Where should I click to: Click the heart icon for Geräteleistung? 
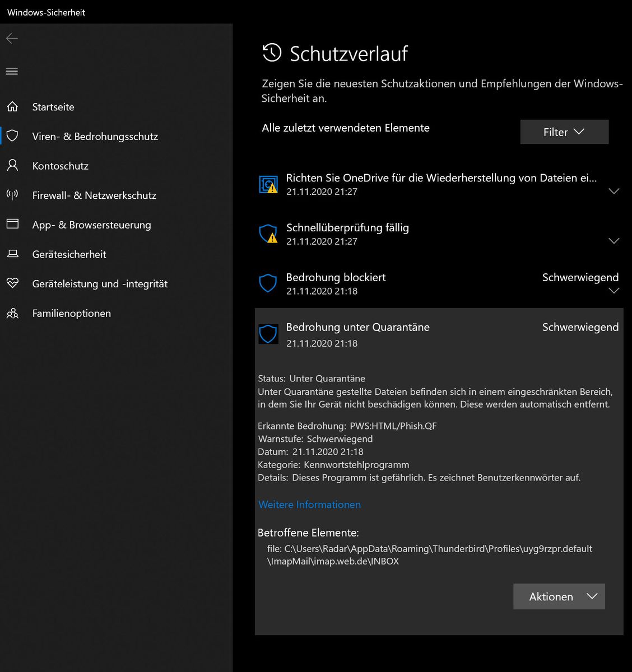(12, 283)
